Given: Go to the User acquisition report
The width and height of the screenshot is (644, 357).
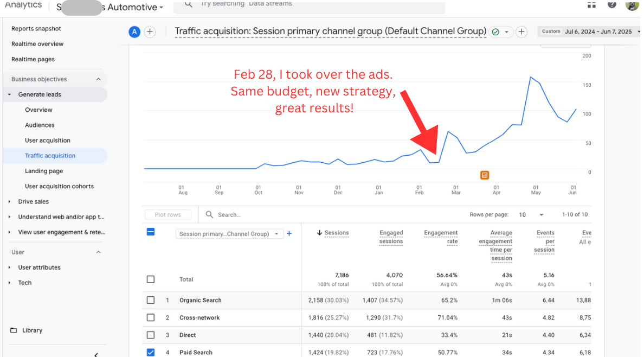Looking at the screenshot, I should coord(48,140).
